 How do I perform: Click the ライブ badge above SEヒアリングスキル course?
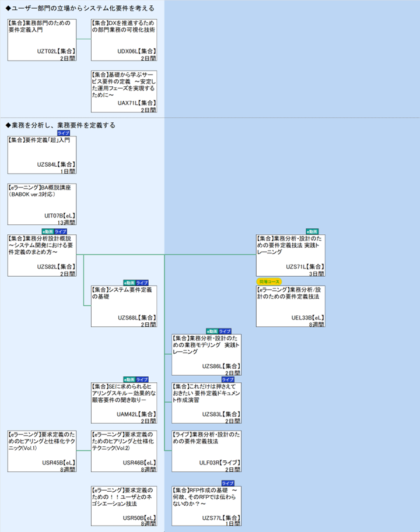point(142,379)
